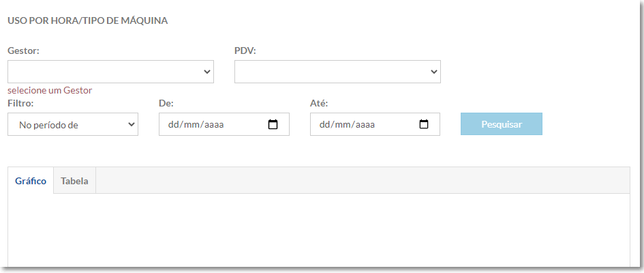644x273 pixels.
Task: Expand the empty PDV select box
Action: pos(337,72)
